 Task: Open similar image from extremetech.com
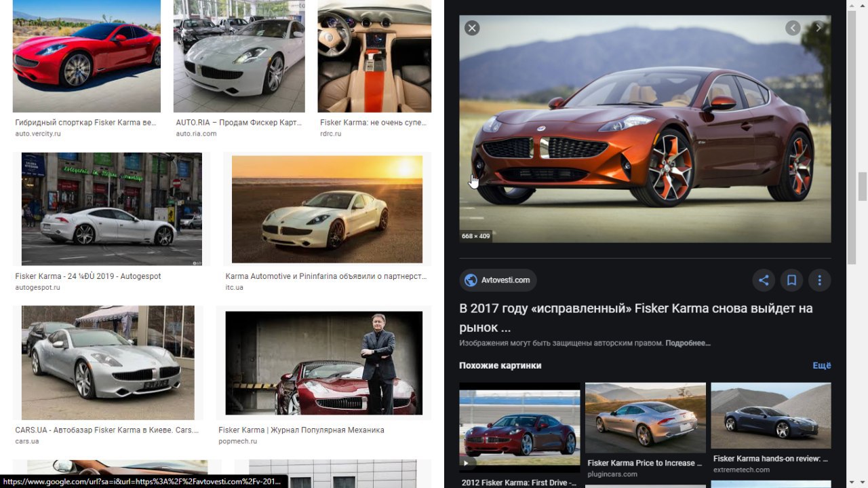(771, 415)
